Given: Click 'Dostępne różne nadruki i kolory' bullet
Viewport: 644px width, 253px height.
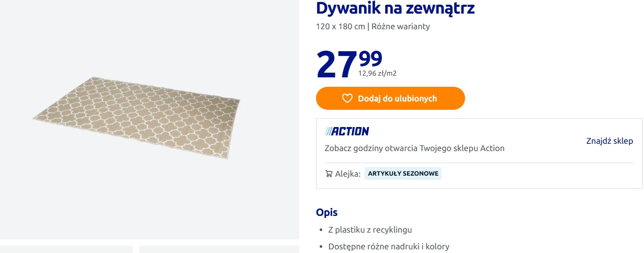Looking at the screenshot, I should point(389,247).
